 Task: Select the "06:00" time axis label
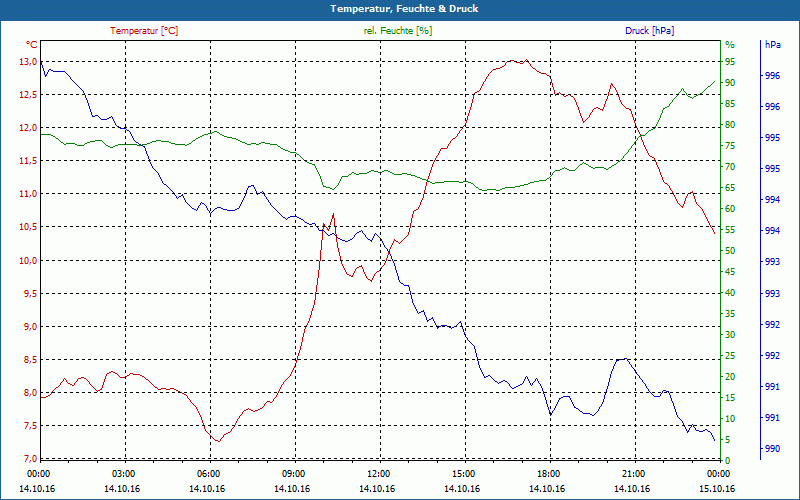(x=207, y=474)
